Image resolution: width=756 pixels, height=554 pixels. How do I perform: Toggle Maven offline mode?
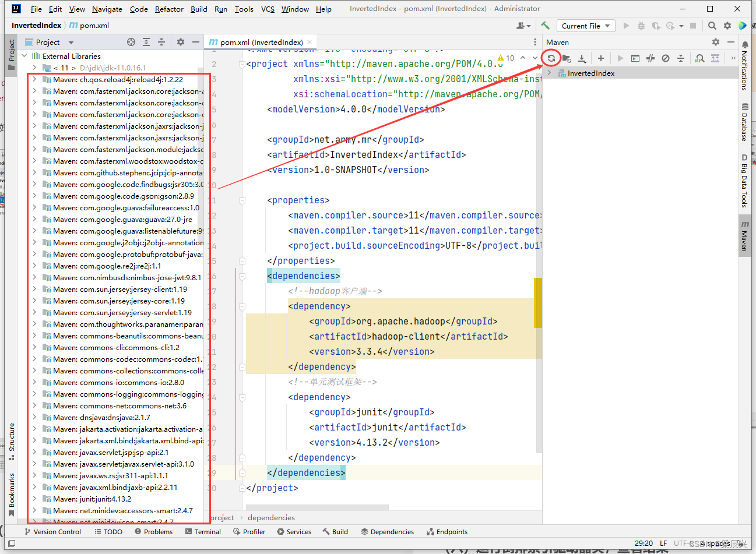click(650, 58)
